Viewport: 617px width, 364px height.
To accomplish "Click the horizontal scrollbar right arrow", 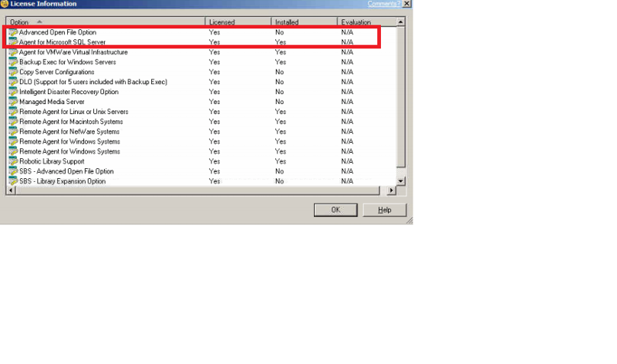I will point(391,190).
